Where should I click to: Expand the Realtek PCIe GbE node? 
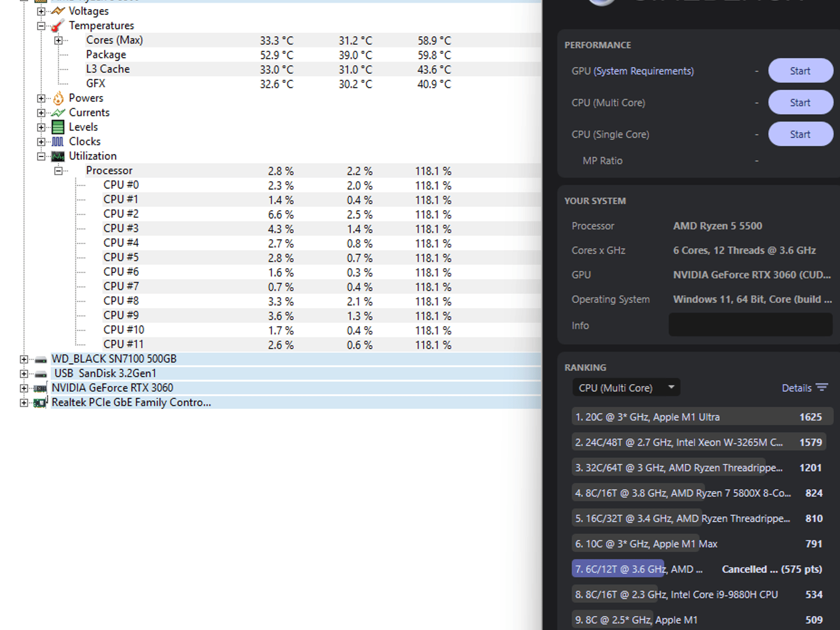click(24, 403)
